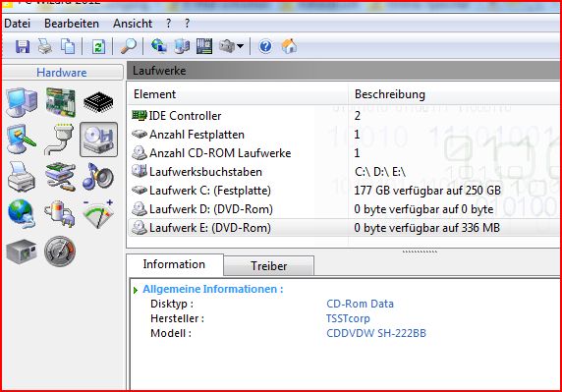Select the Drives disk icon
Viewport: 562px width, 392px height.
98,140
